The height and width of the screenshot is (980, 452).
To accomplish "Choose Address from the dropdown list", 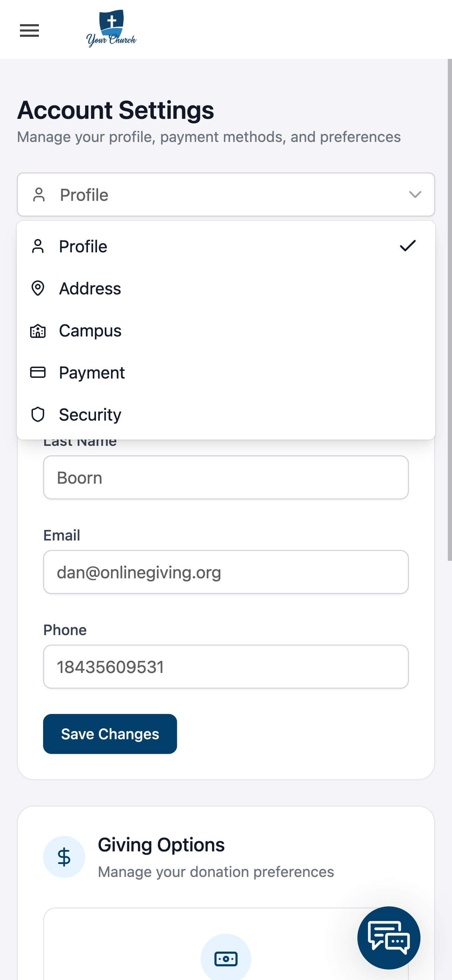I will 226,288.
